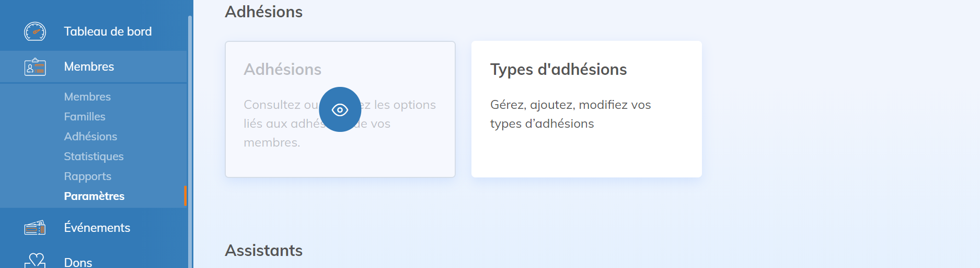Select the Paramètres submenu item
Screen dimensions: 980x268
coord(94,196)
